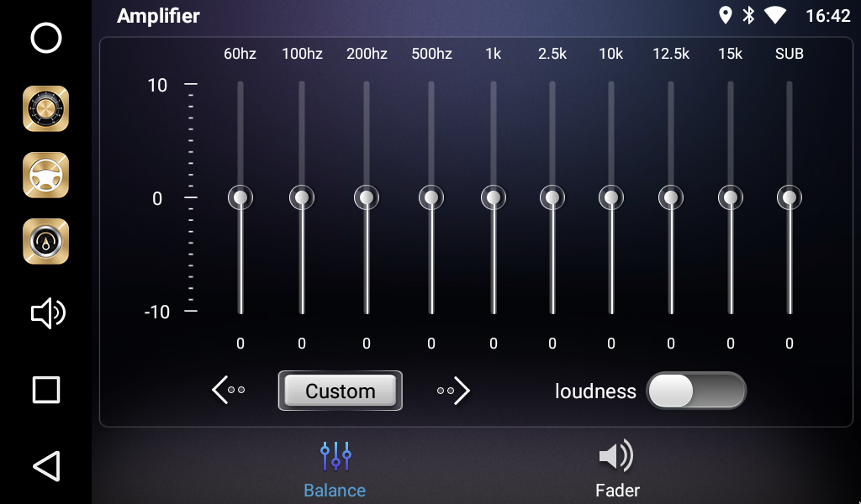Screen dimensions: 861x504
Task: Open recent apps with the square icon
Action: [46, 390]
